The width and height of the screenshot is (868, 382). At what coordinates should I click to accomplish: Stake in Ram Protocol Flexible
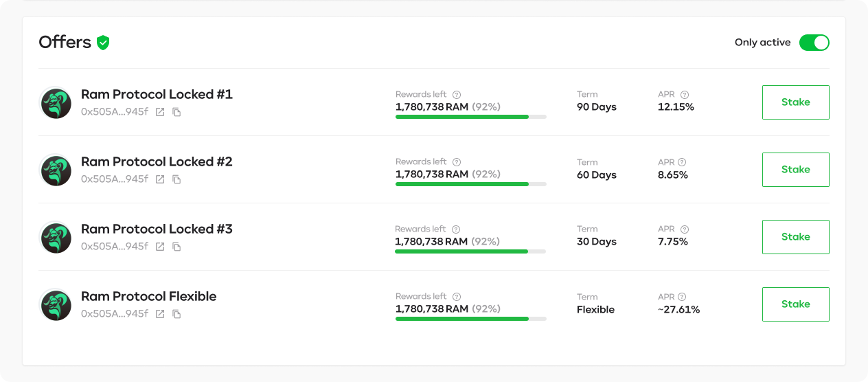point(796,304)
